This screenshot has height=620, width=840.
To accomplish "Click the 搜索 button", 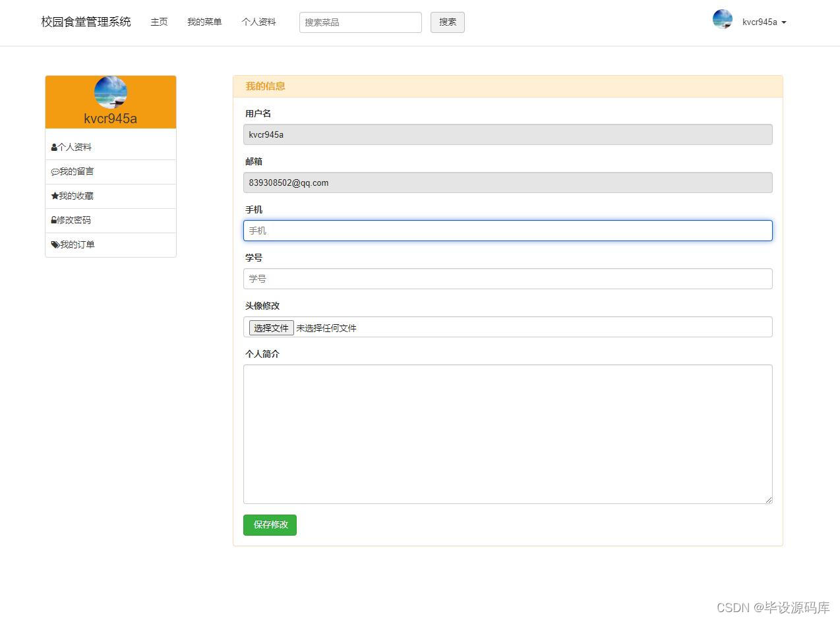I will pyautogui.click(x=448, y=22).
